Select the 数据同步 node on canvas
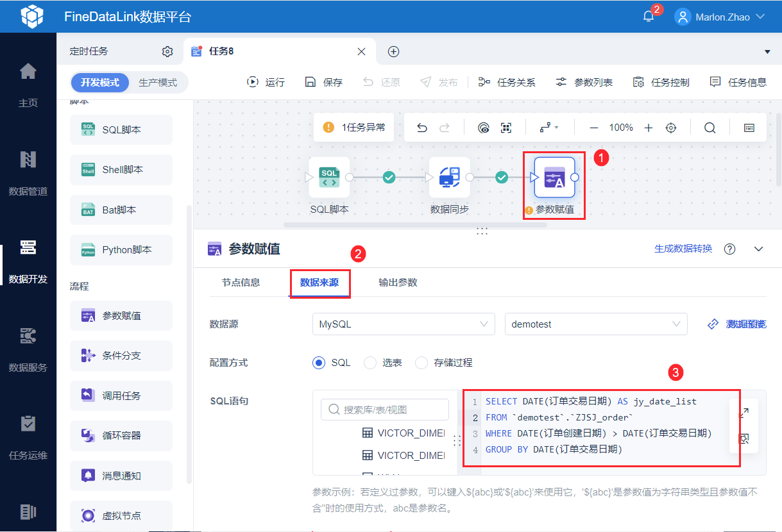The image size is (782, 532). click(449, 177)
